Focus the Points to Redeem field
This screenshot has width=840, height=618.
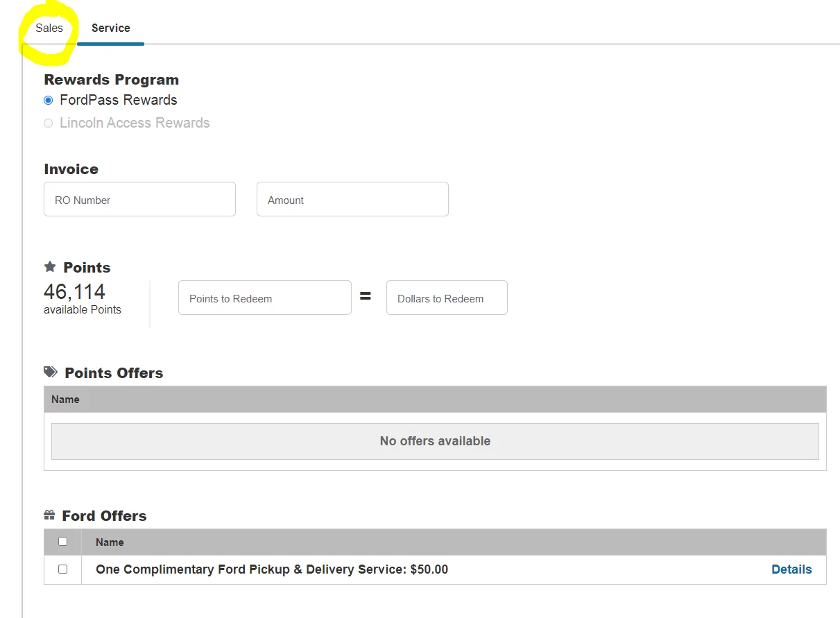click(x=265, y=298)
